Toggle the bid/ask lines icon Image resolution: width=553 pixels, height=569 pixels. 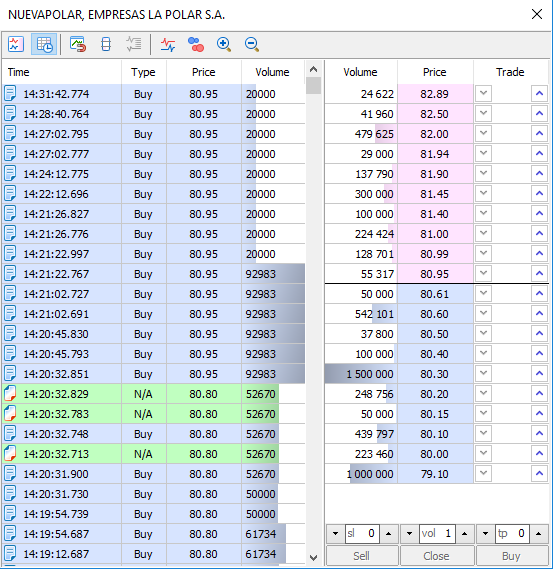(x=168, y=44)
